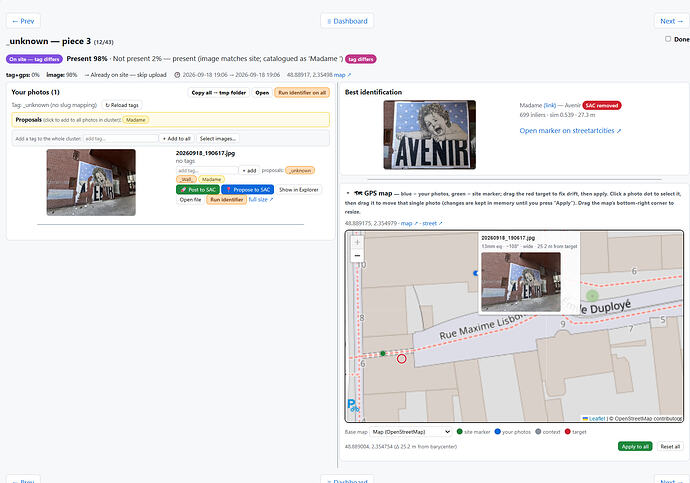The width and height of the screenshot is (690, 483).
Task: Collapse the GPS map section triangle
Action: point(348,193)
